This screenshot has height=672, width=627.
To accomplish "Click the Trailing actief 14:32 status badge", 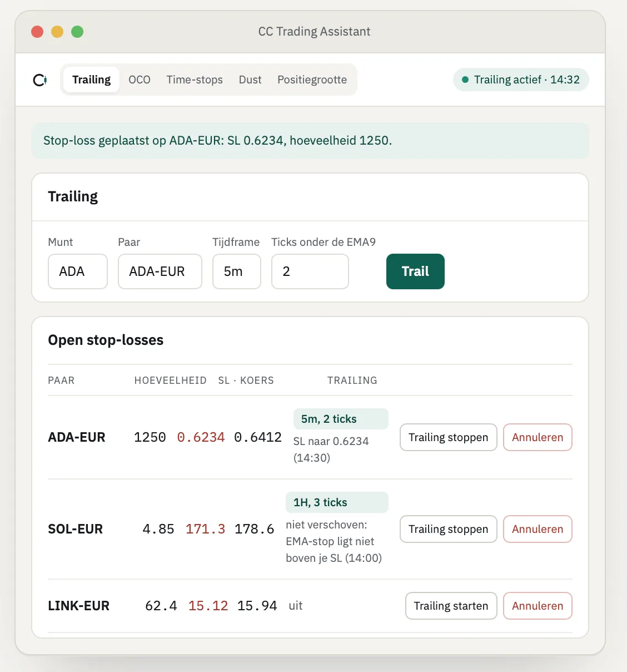I will (x=521, y=80).
